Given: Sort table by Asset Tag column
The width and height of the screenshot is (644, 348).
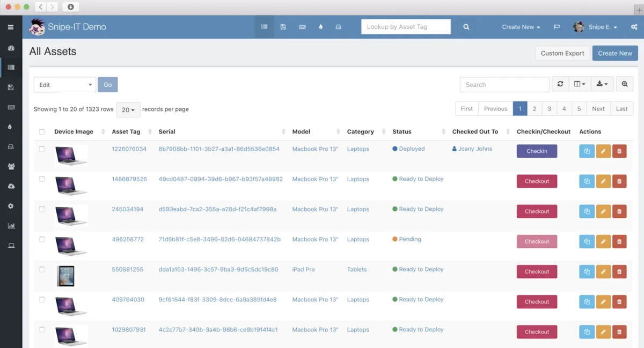Looking at the screenshot, I should click(x=126, y=132).
